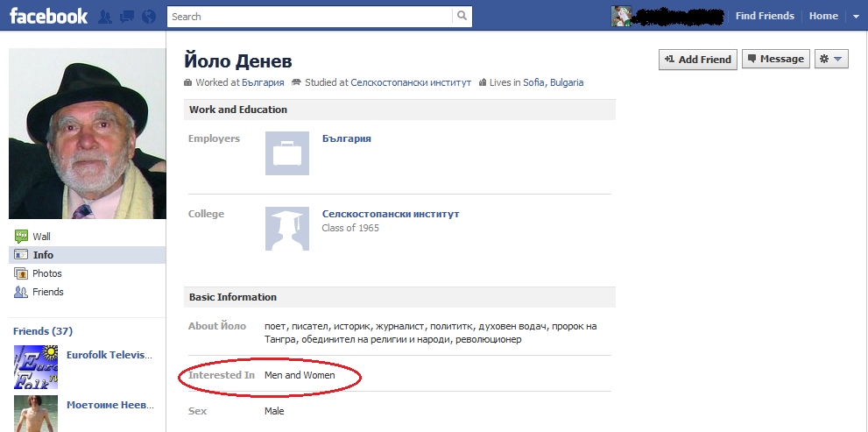Click Class of 1965 text
This screenshot has width=868, height=432.
click(350, 228)
